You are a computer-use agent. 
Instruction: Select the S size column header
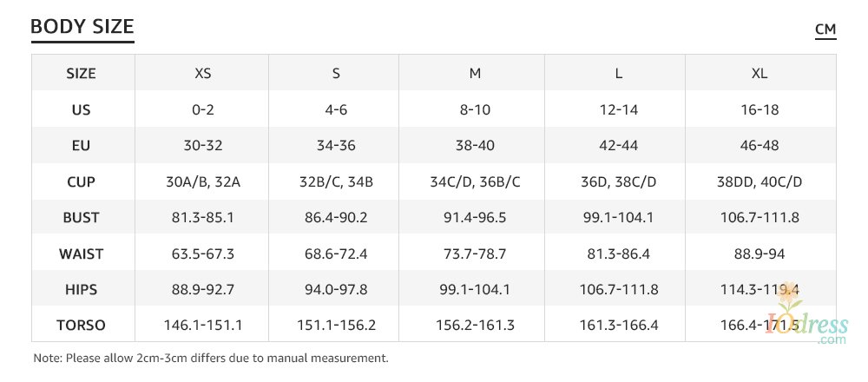point(336,74)
